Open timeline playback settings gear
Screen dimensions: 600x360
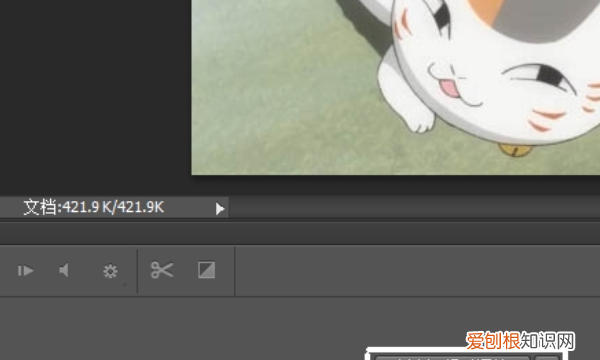(110, 271)
